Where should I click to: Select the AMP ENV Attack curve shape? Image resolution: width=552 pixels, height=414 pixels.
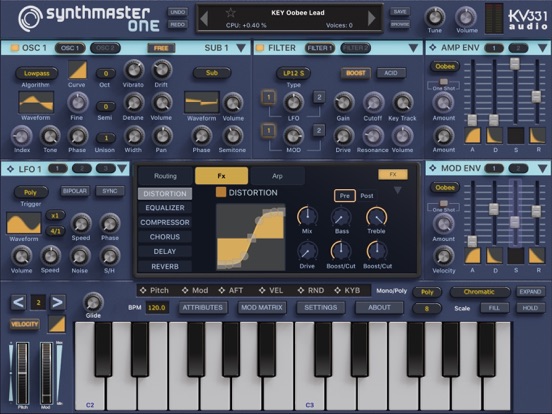tap(472, 136)
